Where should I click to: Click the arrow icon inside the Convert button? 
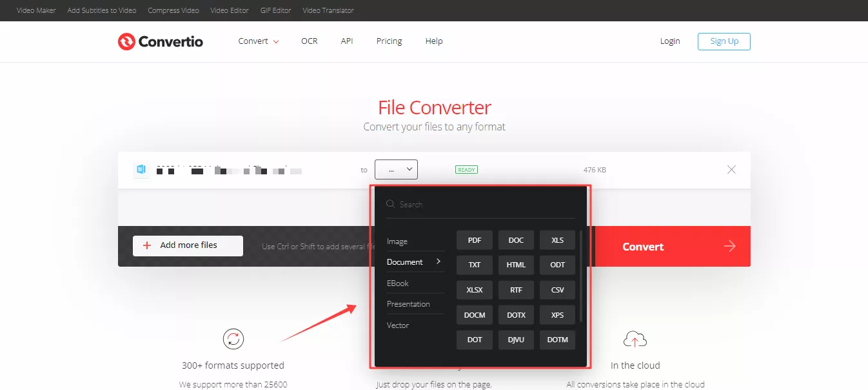coord(729,246)
